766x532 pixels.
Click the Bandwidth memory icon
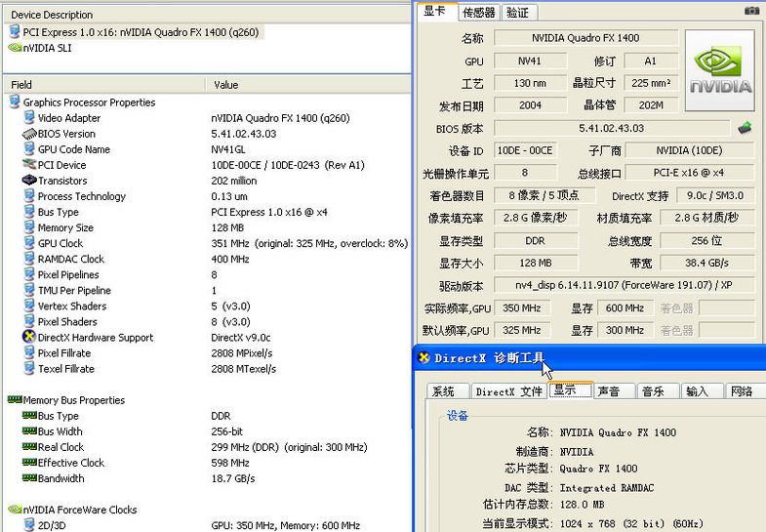29,477
